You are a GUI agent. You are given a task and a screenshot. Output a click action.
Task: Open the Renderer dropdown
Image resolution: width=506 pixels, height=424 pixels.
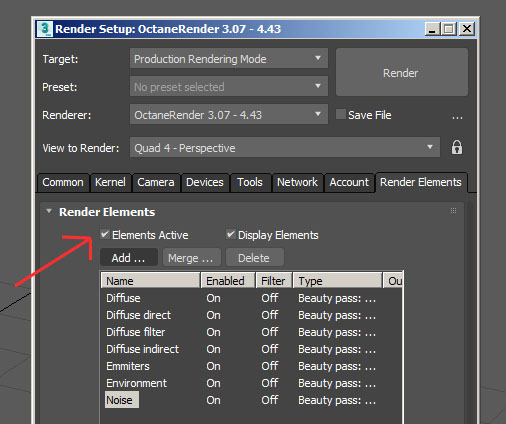tap(229, 115)
